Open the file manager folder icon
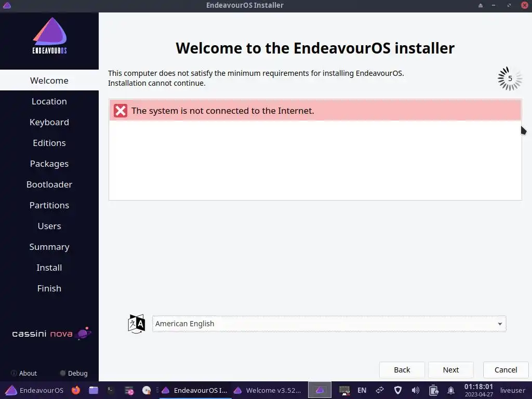 [x=94, y=390]
